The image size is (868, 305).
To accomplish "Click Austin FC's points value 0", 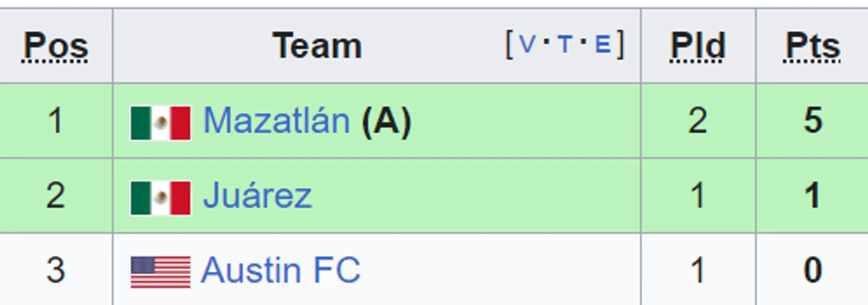I will pos(813,271).
